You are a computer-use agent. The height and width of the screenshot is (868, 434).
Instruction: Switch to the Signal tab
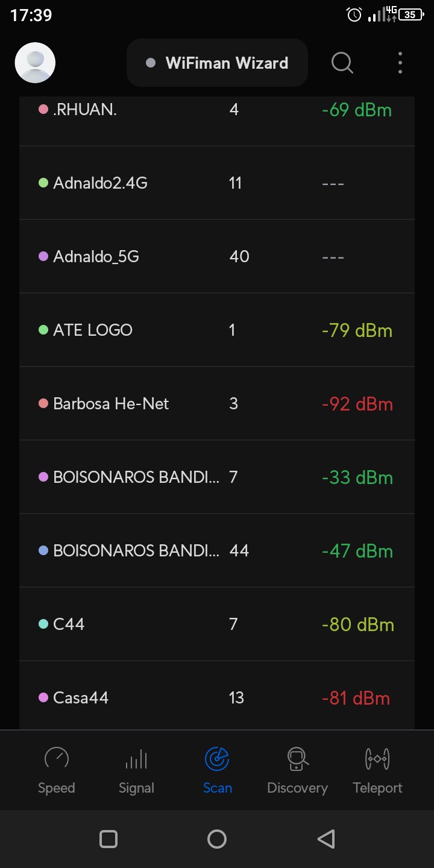(x=136, y=770)
